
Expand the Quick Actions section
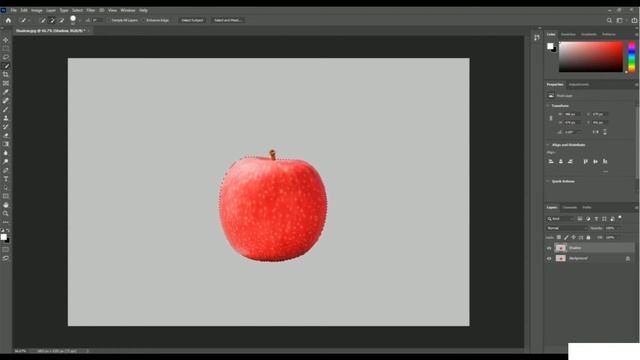(548, 181)
